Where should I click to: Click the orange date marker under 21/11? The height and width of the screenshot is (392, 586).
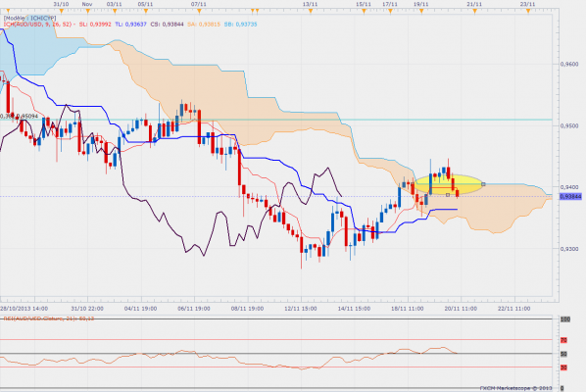(474, 12)
